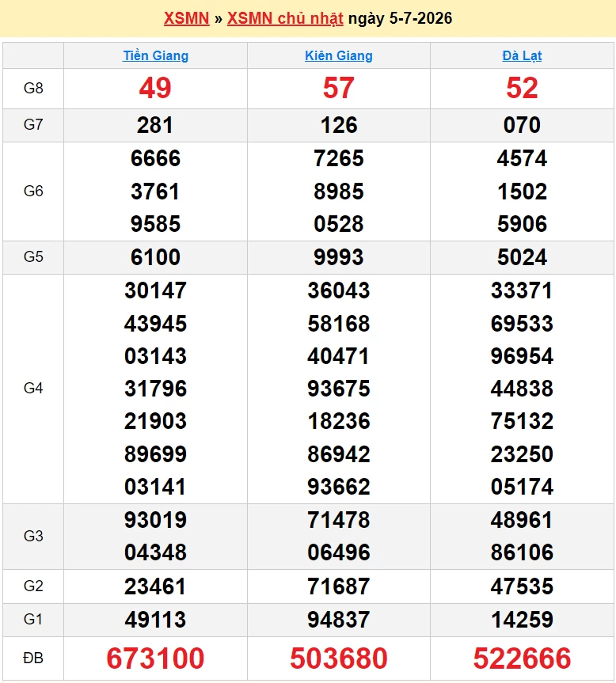
Task: Select G6 number 1502
Action: tap(522, 192)
